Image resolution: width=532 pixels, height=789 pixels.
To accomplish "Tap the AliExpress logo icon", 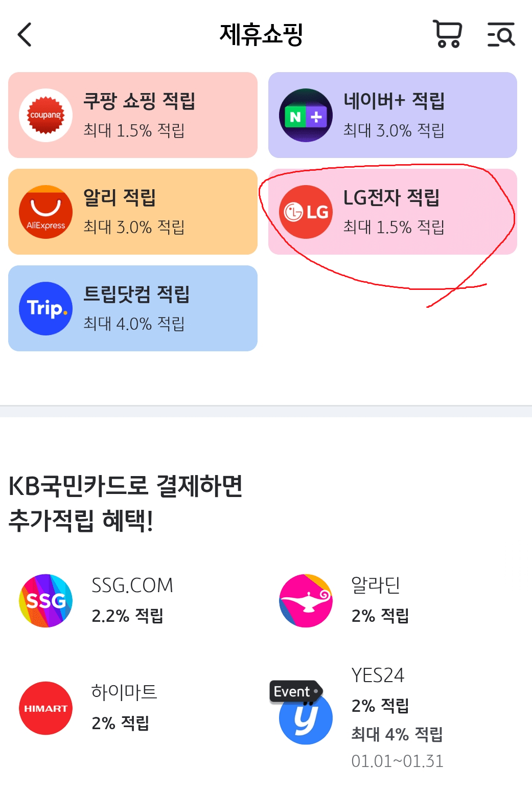I will click(46, 212).
